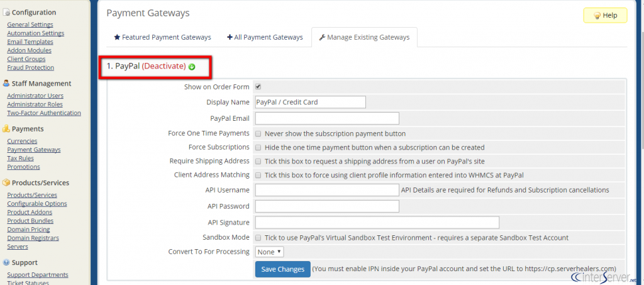The height and width of the screenshot is (285, 644).
Task: Switch to Featured Payment Gateways tab
Action: click(163, 37)
